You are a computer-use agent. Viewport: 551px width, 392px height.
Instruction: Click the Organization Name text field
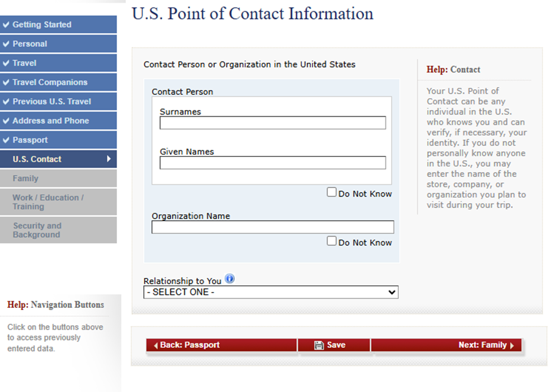click(272, 227)
